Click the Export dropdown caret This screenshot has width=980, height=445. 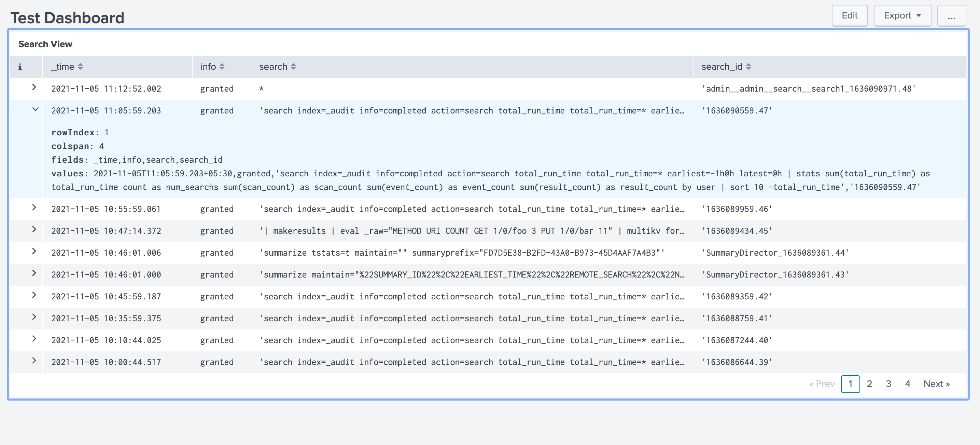pos(920,16)
